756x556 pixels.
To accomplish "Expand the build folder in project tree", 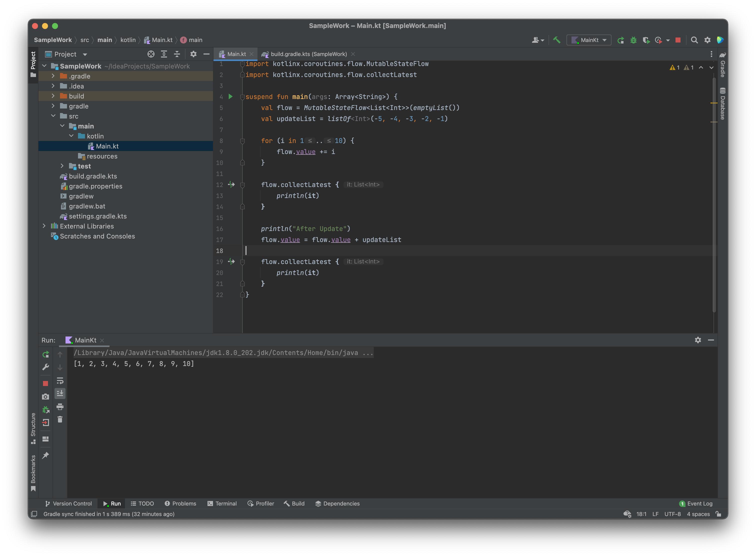I will (x=53, y=96).
